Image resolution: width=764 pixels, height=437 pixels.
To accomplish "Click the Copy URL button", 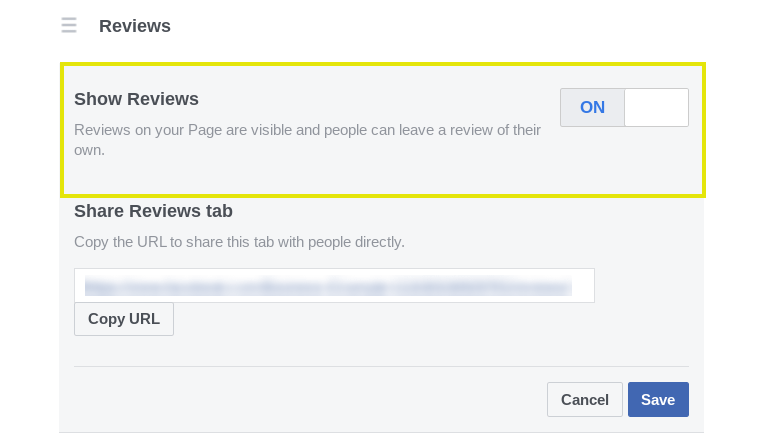I will pyautogui.click(x=124, y=319).
